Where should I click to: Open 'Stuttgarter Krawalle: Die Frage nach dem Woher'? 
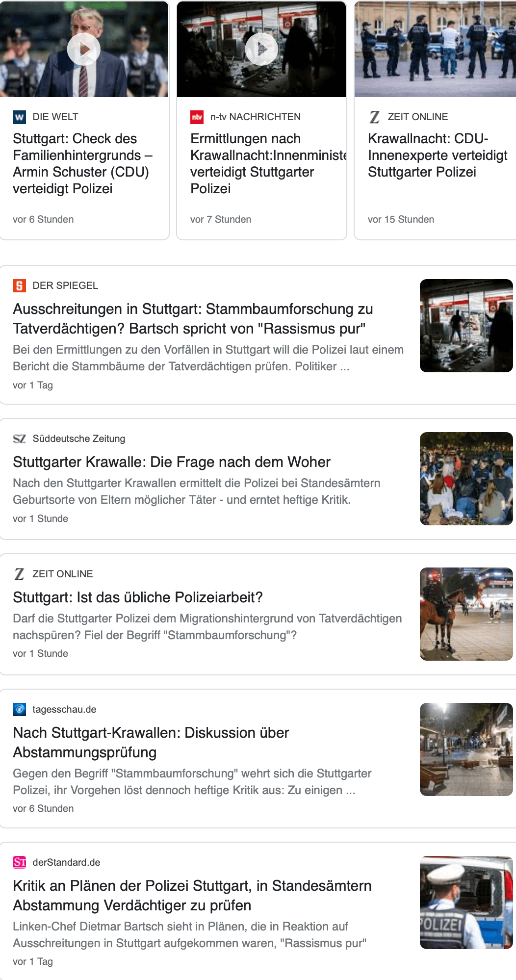click(x=172, y=462)
